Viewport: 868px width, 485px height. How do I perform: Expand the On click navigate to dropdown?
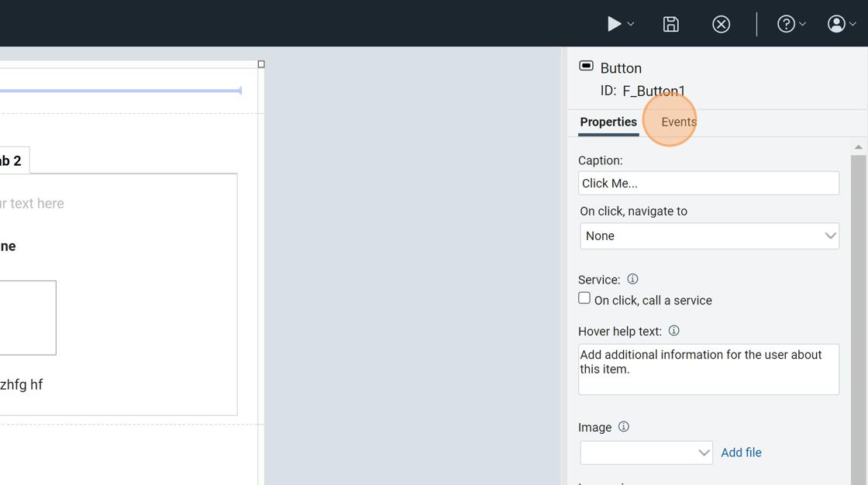(x=709, y=236)
